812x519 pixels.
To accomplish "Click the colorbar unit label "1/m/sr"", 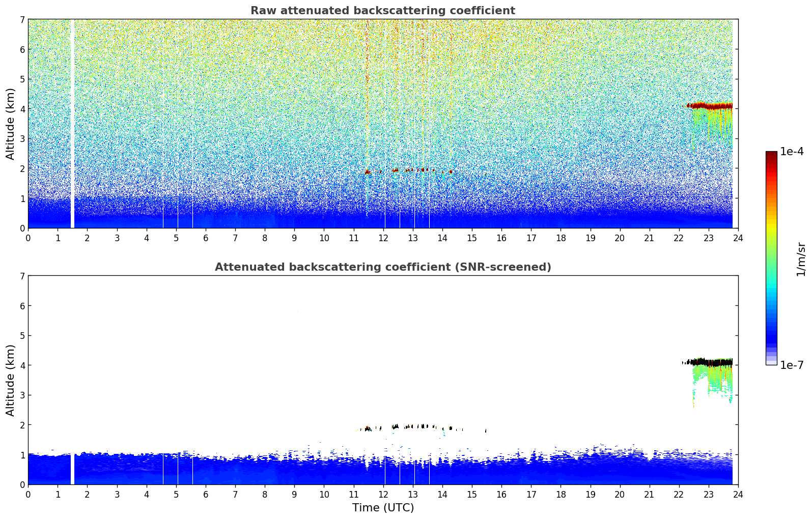I will coord(801,258).
